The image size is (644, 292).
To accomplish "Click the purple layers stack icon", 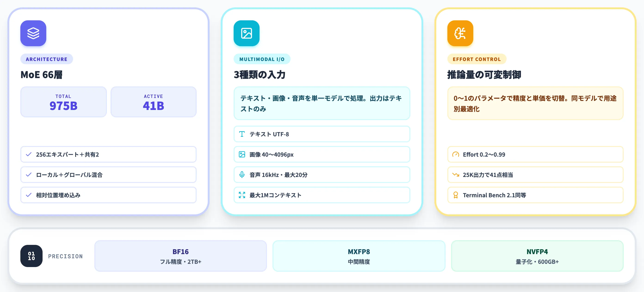I will (x=33, y=33).
